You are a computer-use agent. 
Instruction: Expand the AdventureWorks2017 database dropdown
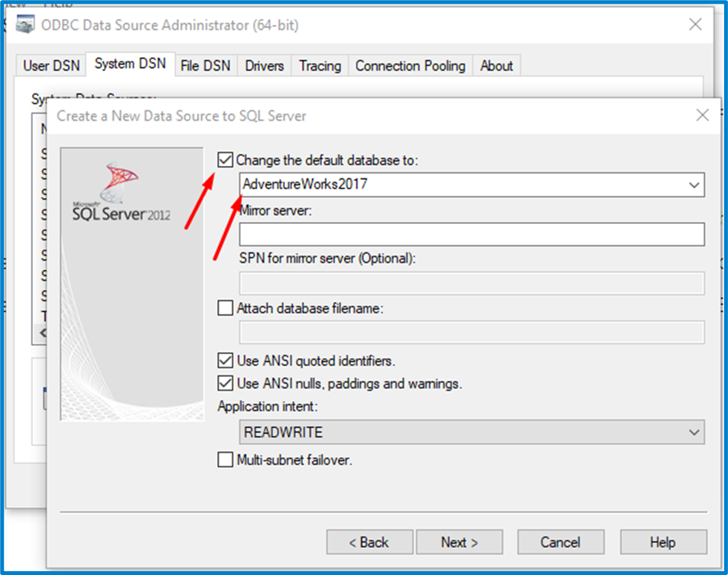tap(694, 184)
